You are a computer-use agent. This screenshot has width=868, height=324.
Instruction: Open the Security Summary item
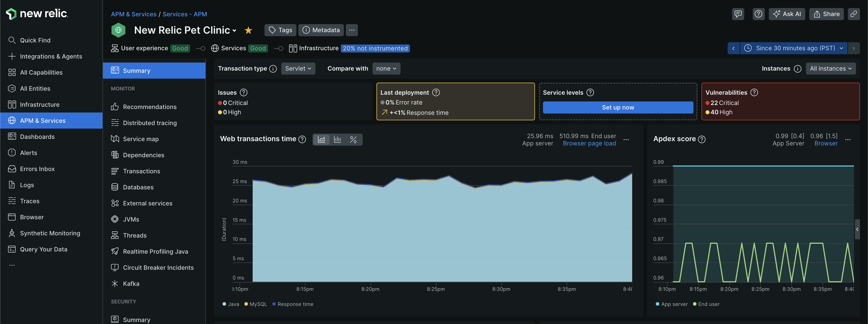click(154, 319)
